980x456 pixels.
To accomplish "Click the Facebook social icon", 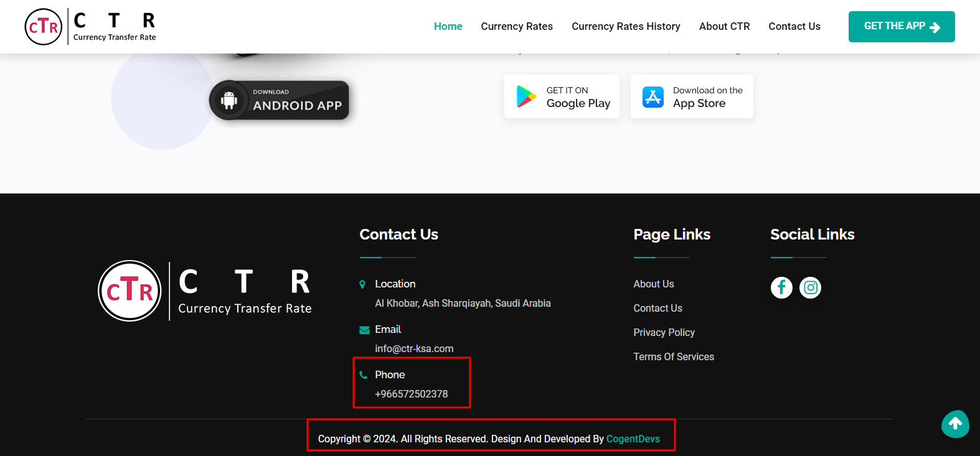I will point(781,287).
